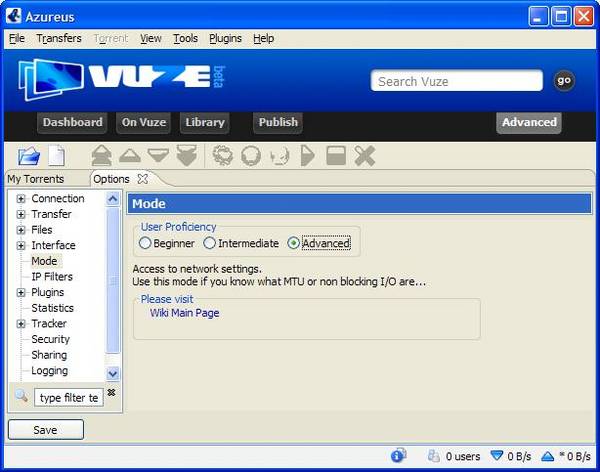Close the Options tab with X

pos(143,178)
